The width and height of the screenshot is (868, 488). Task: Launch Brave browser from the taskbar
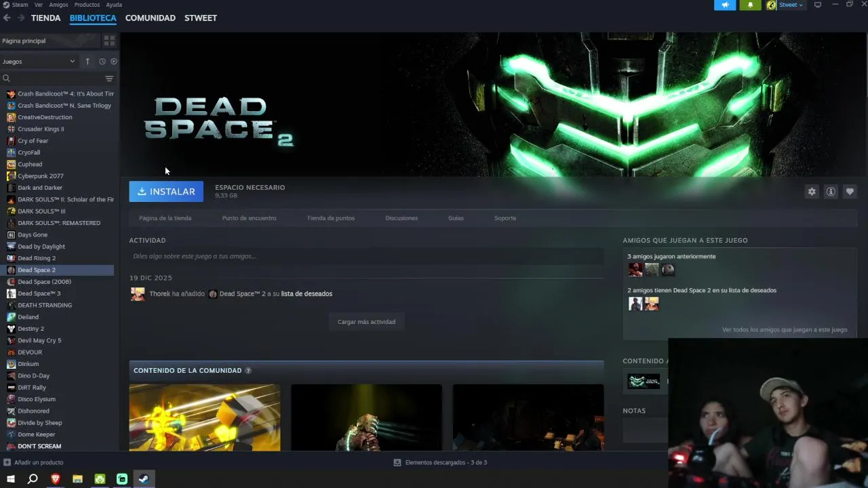(x=56, y=479)
